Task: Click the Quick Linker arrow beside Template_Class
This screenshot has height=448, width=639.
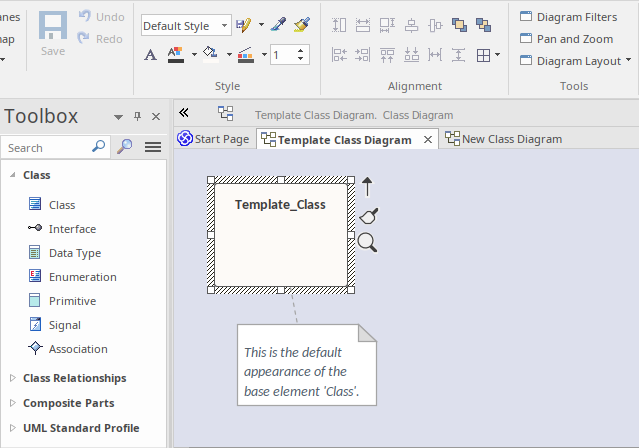Action: click(x=367, y=186)
